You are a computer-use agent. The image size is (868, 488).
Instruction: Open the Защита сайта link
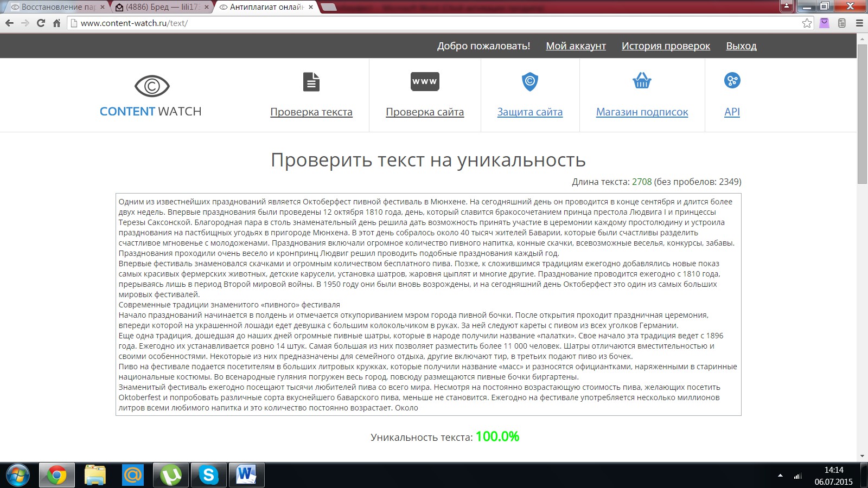coord(530,112)
